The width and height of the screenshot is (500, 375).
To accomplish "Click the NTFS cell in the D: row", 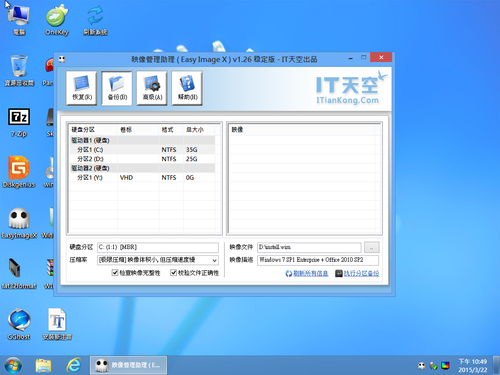I will tap(169, 159).
